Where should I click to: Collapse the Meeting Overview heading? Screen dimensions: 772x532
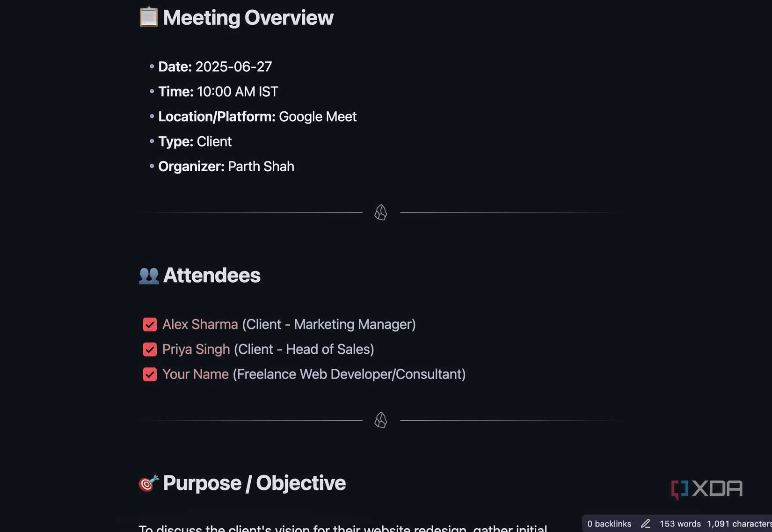tap(248, 17)
